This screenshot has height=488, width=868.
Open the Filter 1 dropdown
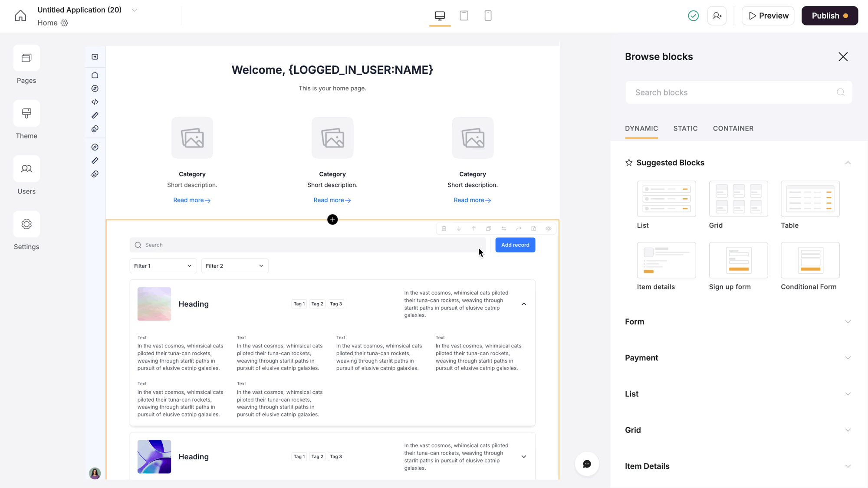(x=163, y=266)
